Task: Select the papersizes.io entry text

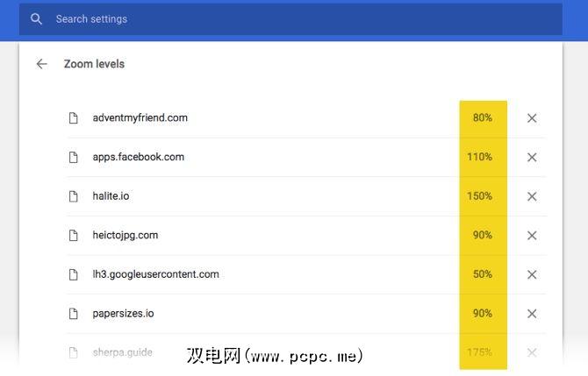Action: click(123, 314)
